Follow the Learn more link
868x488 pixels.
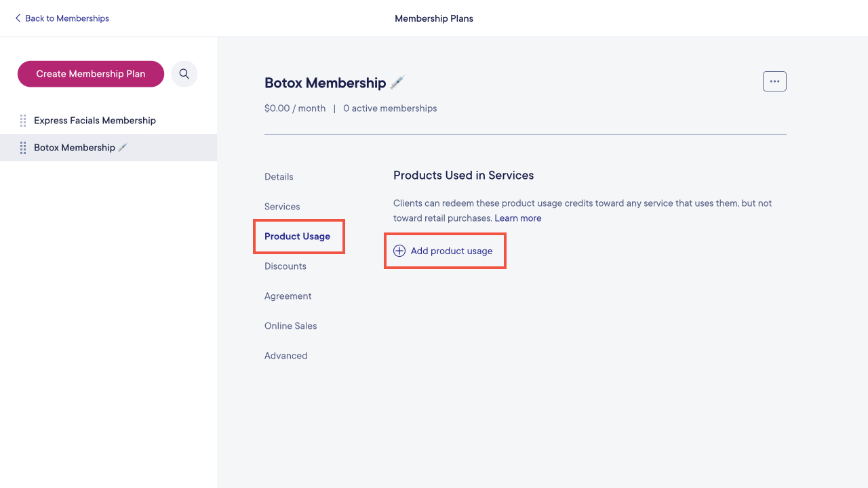coord(518,218)
